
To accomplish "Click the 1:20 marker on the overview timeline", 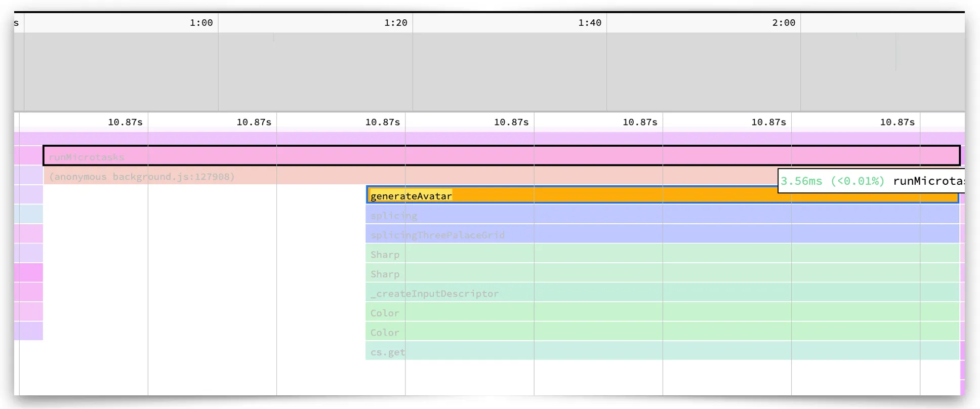I will (395, 23).
